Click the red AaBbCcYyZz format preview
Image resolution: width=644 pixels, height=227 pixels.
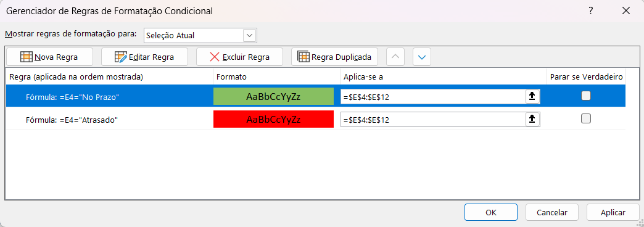tap(273, 120)
